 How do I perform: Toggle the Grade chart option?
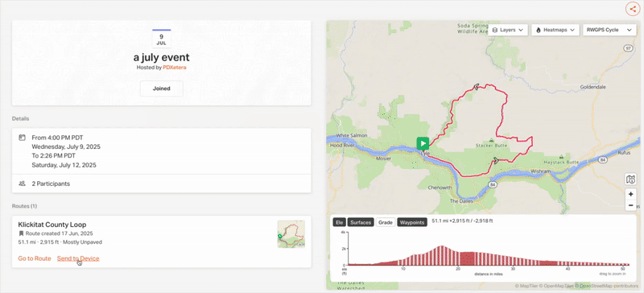click(386, 222)
